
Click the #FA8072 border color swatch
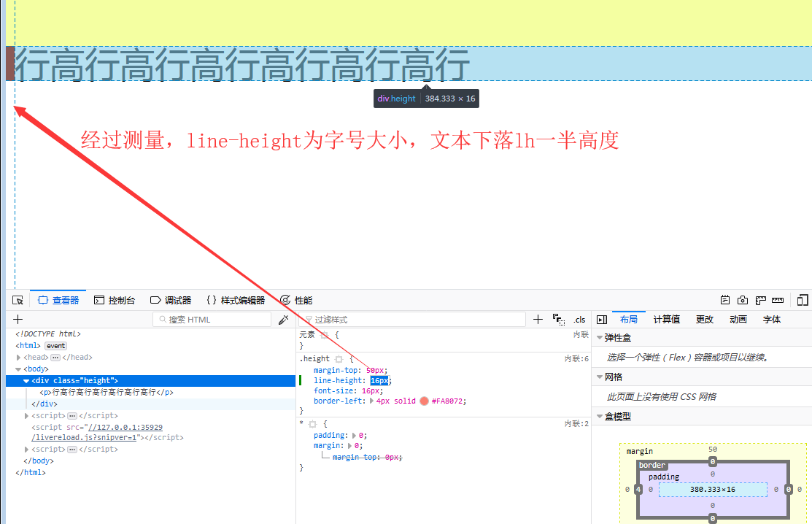coord(423,401)
